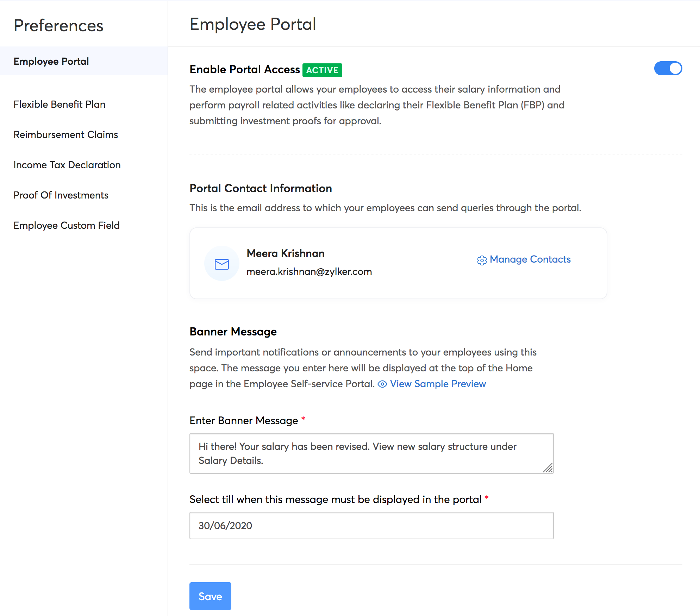
Task: Click the envelope mail icon beside Meera Krishnan
Action: 221,264
